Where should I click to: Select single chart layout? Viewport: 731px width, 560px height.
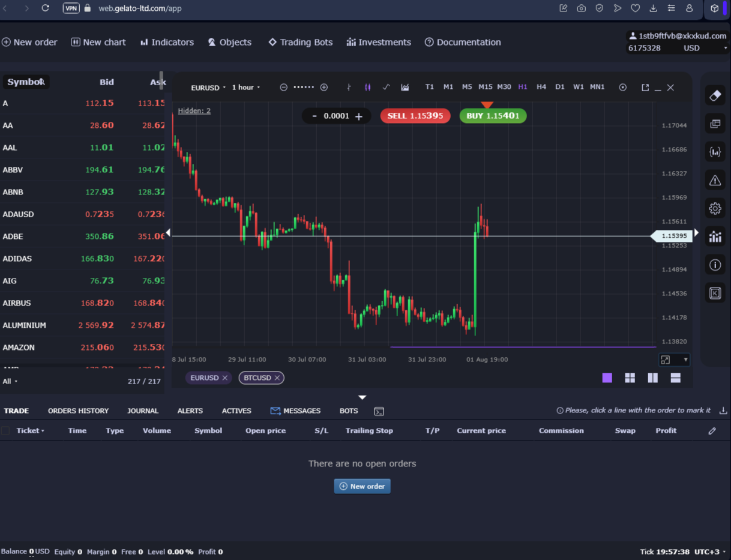pyautogui.click(x=607, y=378)
